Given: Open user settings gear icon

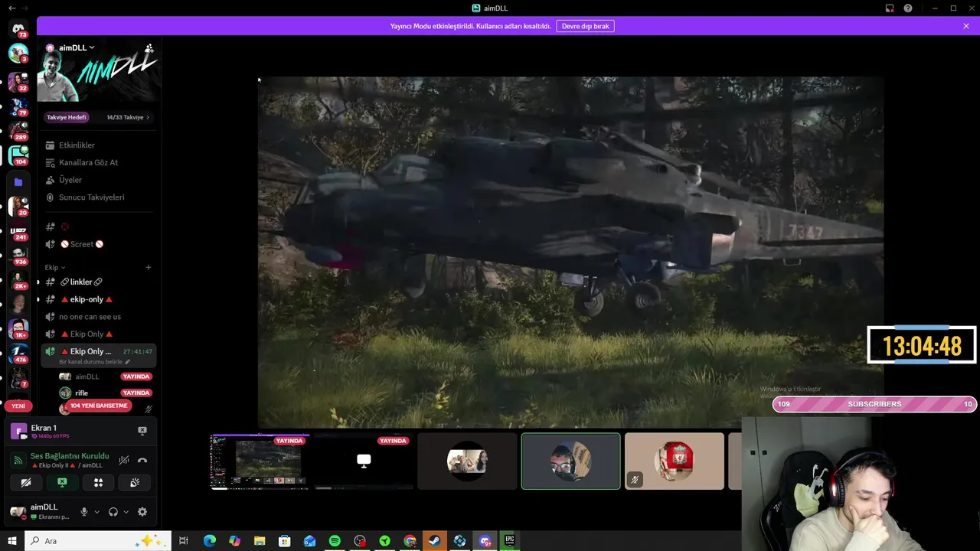Looking at the screenshot, I should click(x=142, y=512).
